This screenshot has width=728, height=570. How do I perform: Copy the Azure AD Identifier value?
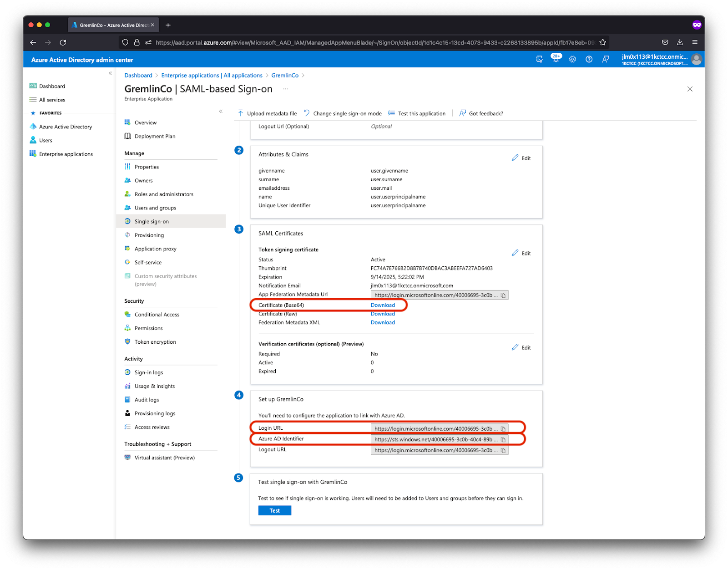click(x=503, y=439)
